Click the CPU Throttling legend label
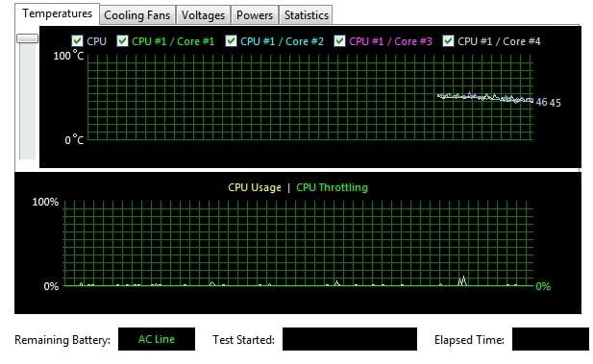This screenshot has width=593, height=364. (332, 187)
